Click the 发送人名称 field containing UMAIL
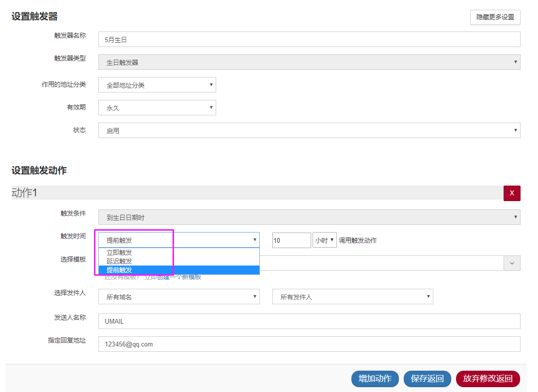 [x=309, y=321]
